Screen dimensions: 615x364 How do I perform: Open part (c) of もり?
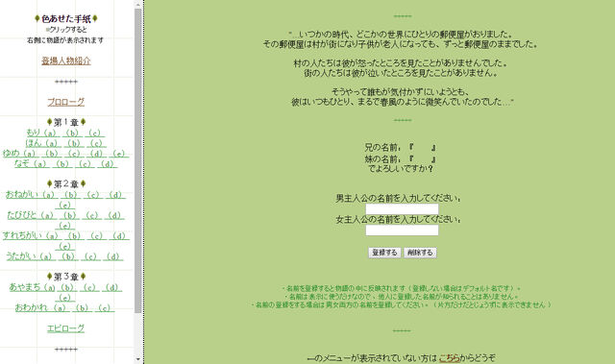pos(94,133)
